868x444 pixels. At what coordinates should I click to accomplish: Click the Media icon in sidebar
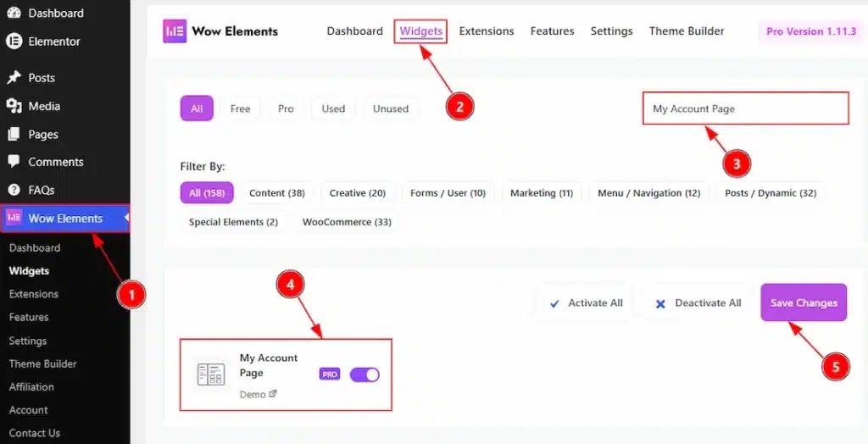[14, 106]
